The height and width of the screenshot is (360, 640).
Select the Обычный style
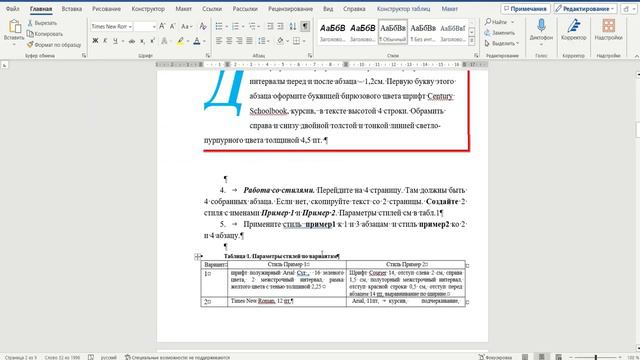[x=393, y=32]
